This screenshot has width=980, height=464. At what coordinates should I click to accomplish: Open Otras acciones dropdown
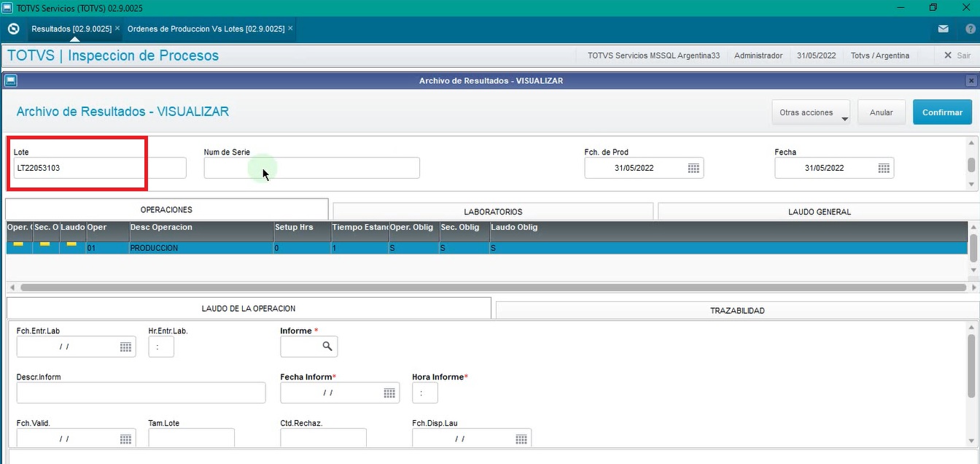pos(811,112)
